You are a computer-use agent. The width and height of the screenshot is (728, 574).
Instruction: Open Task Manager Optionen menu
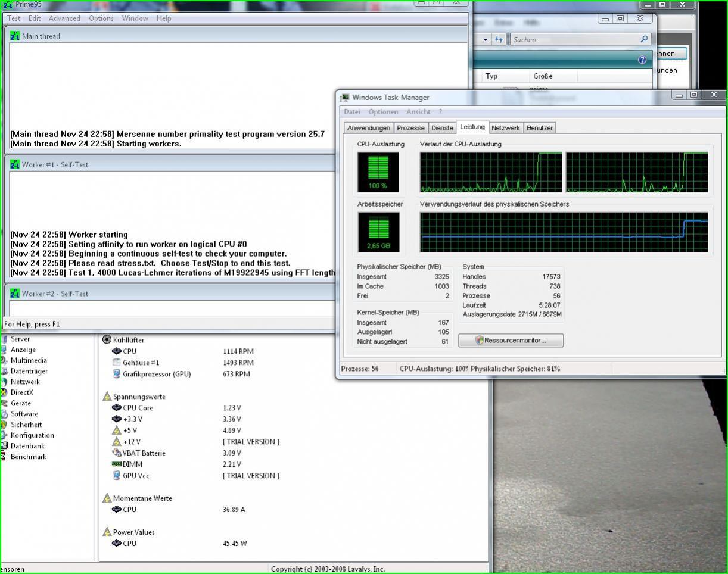(383, 112)
